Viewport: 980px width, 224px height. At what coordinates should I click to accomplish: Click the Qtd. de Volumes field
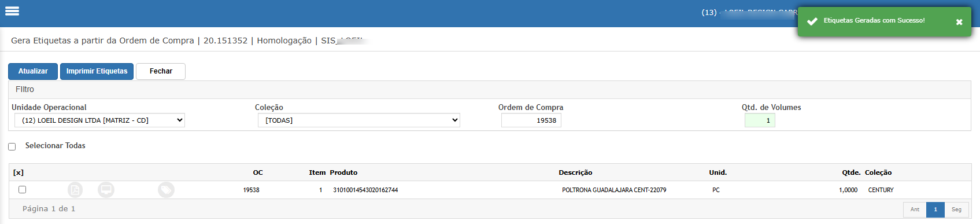pyautogui.click(x=760, y=120)
